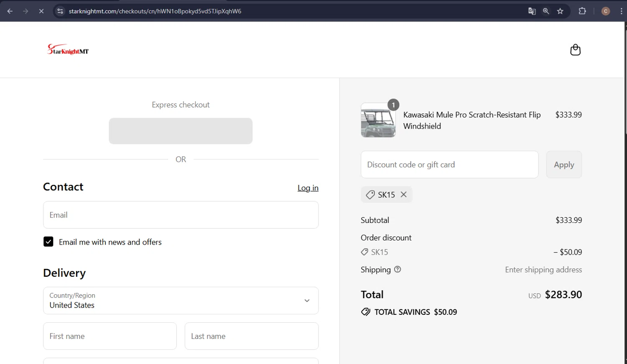Focus the First name field

110,336
